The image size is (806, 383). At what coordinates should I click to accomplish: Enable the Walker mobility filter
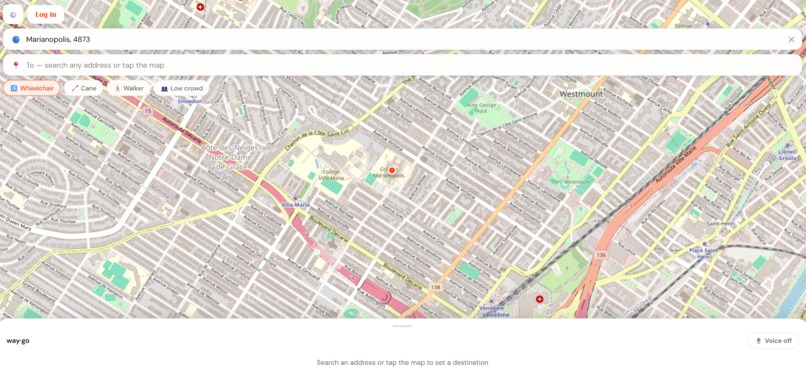click(129, 88)
